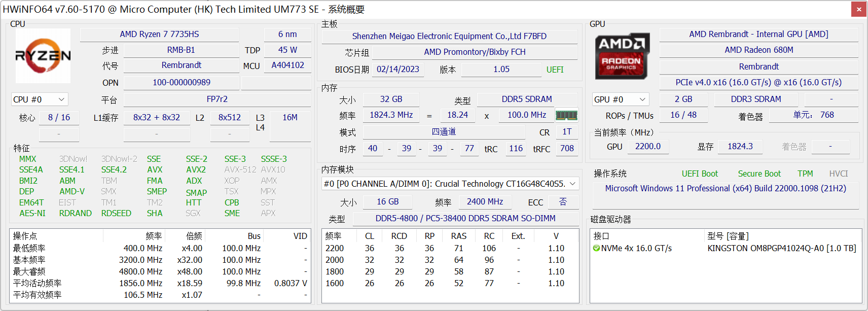Click the tRC 116 timing value
Screen dimensions: 868x311
(x=516, y=148)
